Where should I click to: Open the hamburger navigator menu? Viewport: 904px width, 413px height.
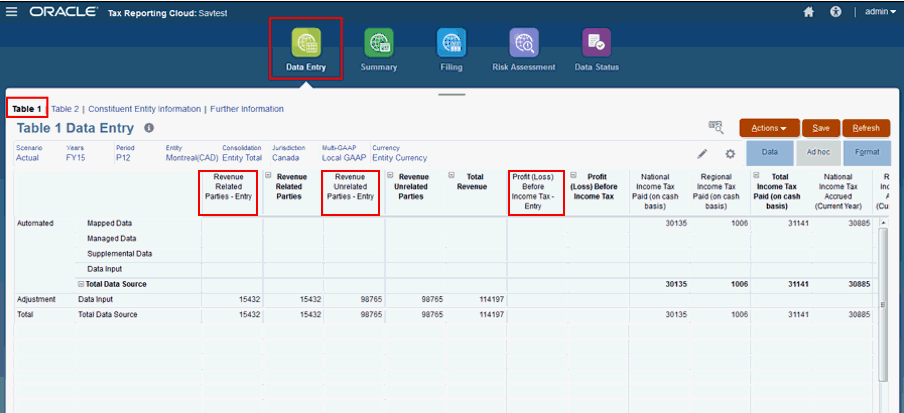12,12
